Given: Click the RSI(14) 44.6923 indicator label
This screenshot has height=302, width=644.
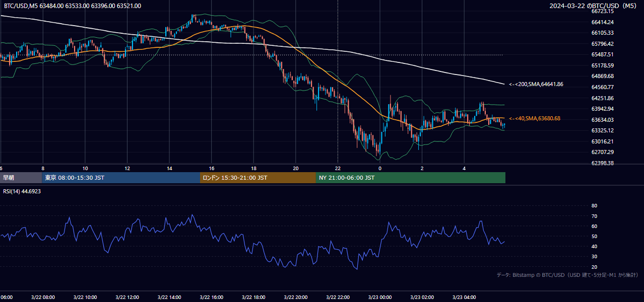Looking at the screenshot, I should (22, 191).
